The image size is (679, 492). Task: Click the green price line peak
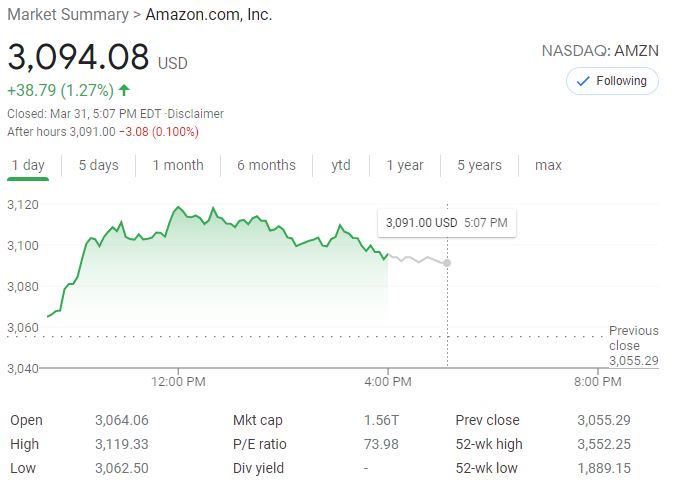coord(178,207)
